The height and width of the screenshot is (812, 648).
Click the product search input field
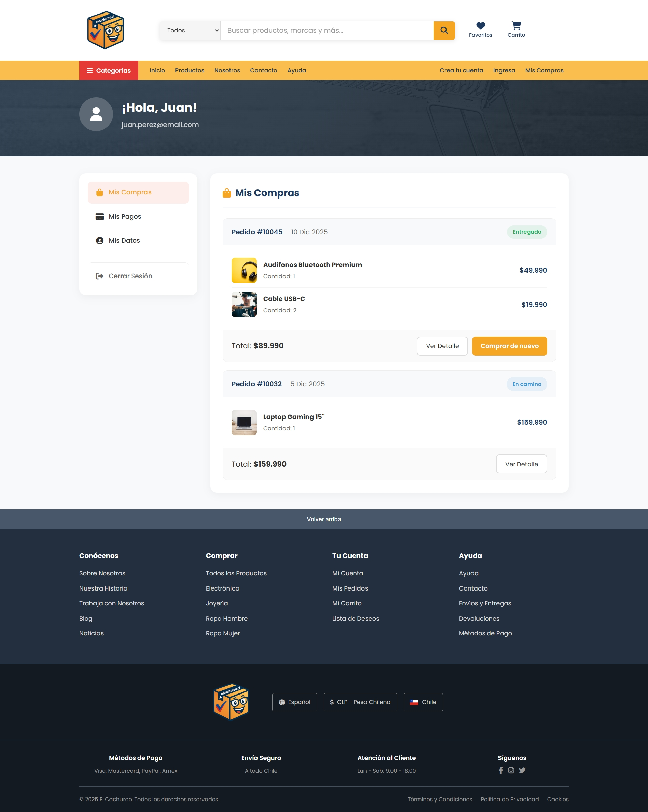point(326,30)
